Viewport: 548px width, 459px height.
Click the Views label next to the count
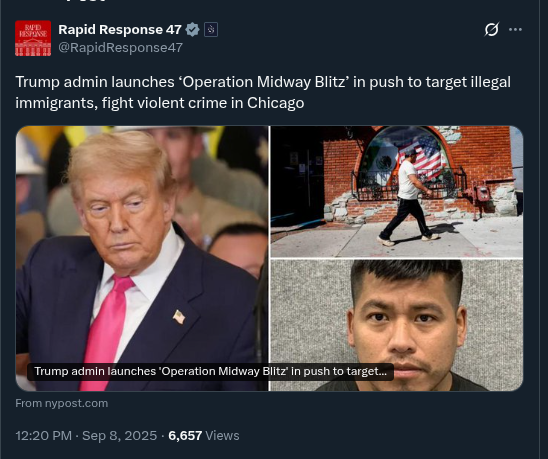point(222,436)
